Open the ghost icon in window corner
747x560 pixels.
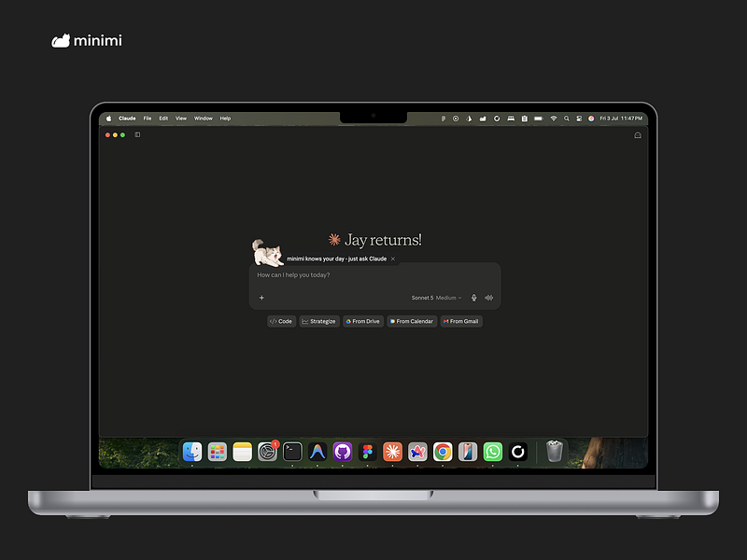[x=638, y=135]
